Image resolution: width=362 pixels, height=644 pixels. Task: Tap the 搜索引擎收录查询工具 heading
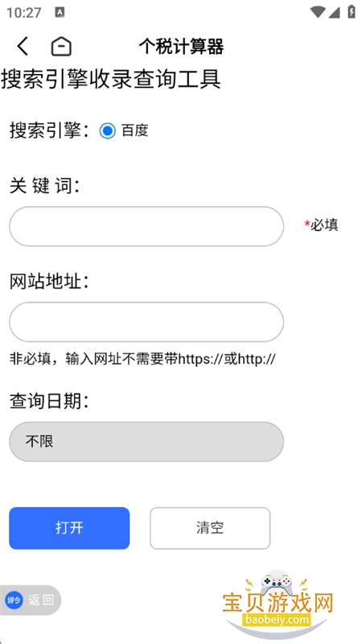tap(111, 78)
